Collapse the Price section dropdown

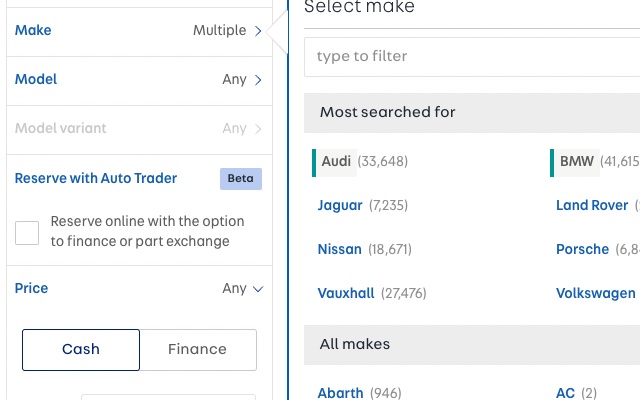coord(258,289)
